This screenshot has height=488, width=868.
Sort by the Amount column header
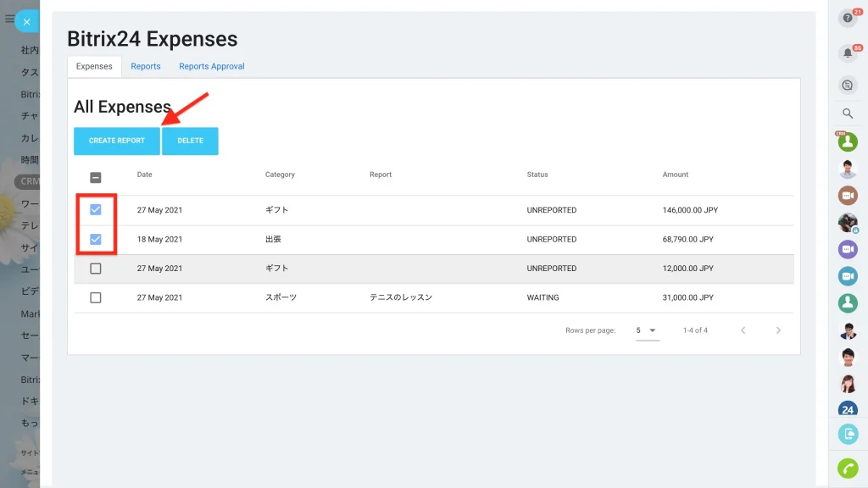click(x=676, y=175)
